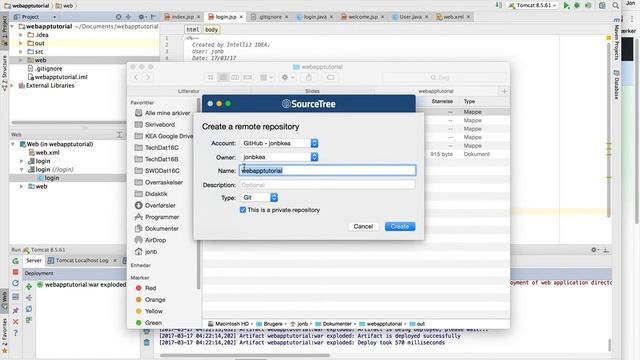Viewport: 640px width, 360px height.
Task: Open the search magnifier icon at top right
Action: point(616,5)
